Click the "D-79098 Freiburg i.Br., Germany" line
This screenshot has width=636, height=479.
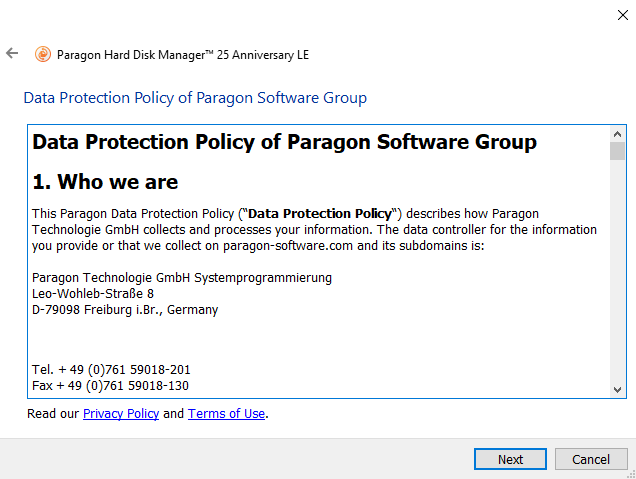125,309
